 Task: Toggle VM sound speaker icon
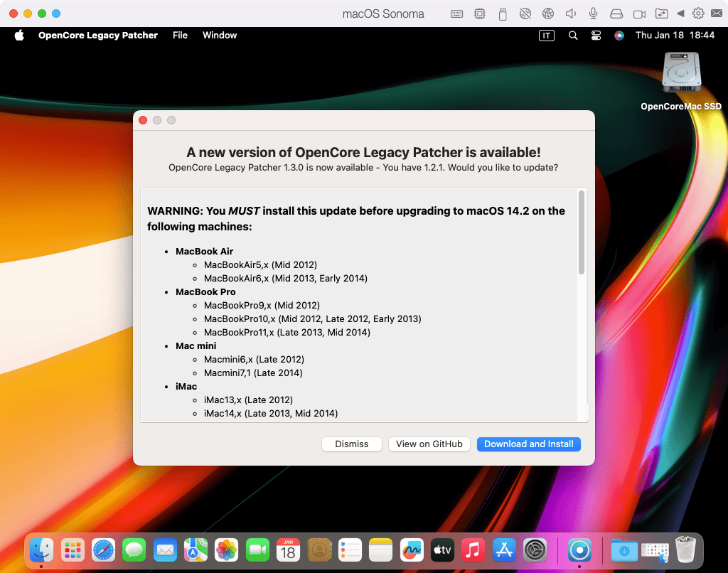click(570, 14)
